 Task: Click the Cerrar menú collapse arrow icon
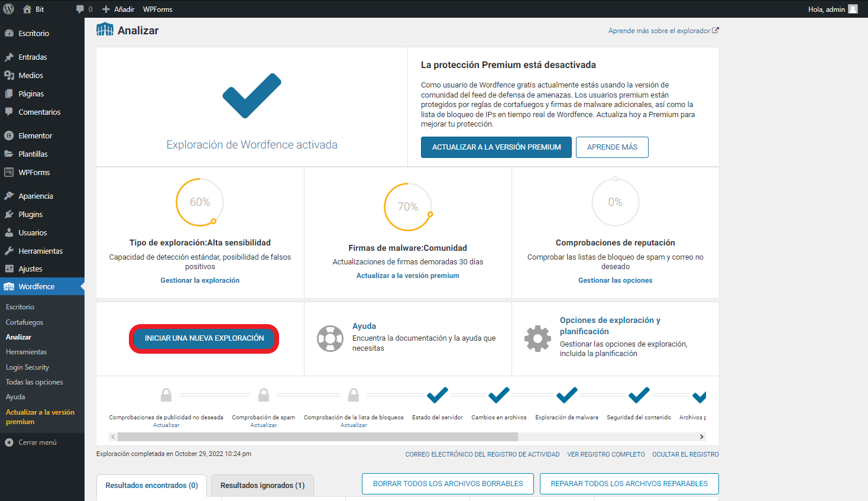point(9,442)
